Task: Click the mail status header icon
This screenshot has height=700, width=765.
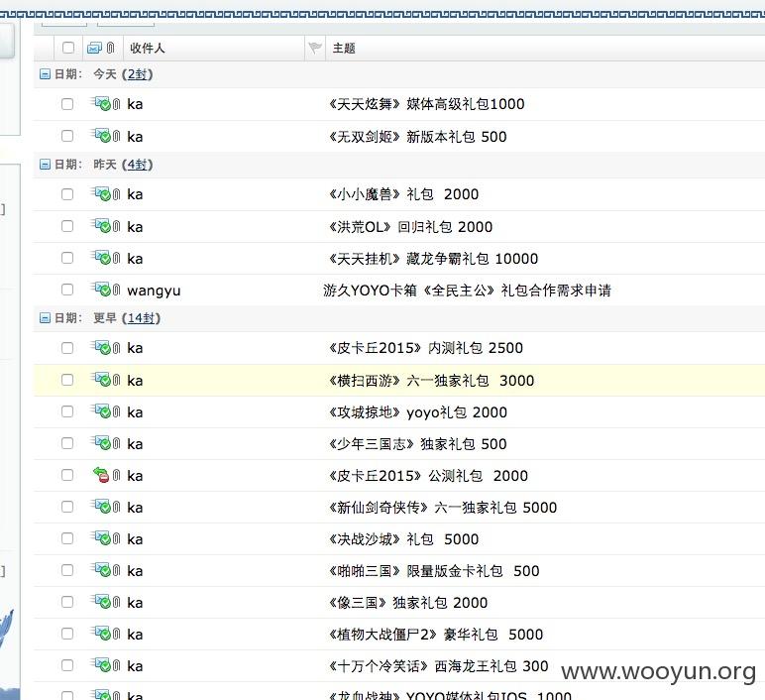Action: pyautogui.click(x=94, y=48)
